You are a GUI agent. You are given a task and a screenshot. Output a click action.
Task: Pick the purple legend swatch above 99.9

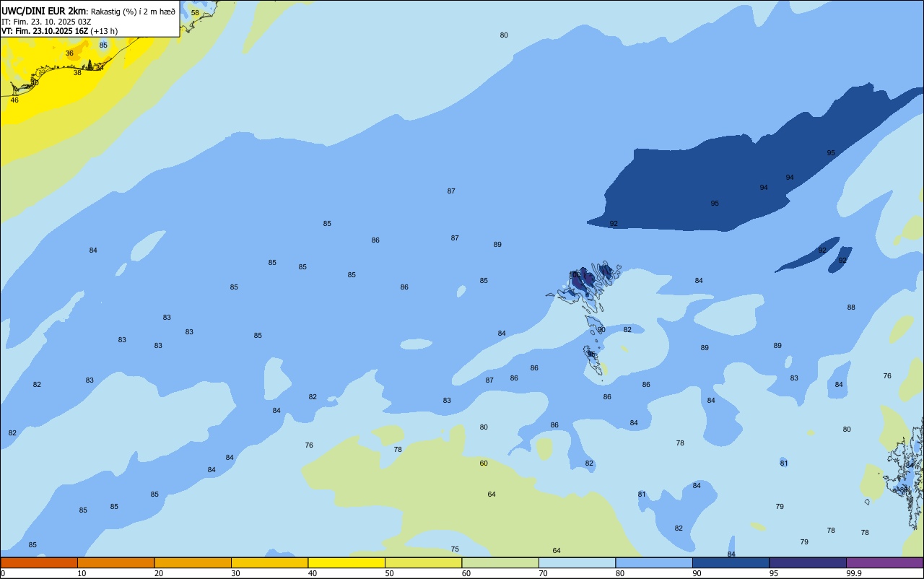884,562
